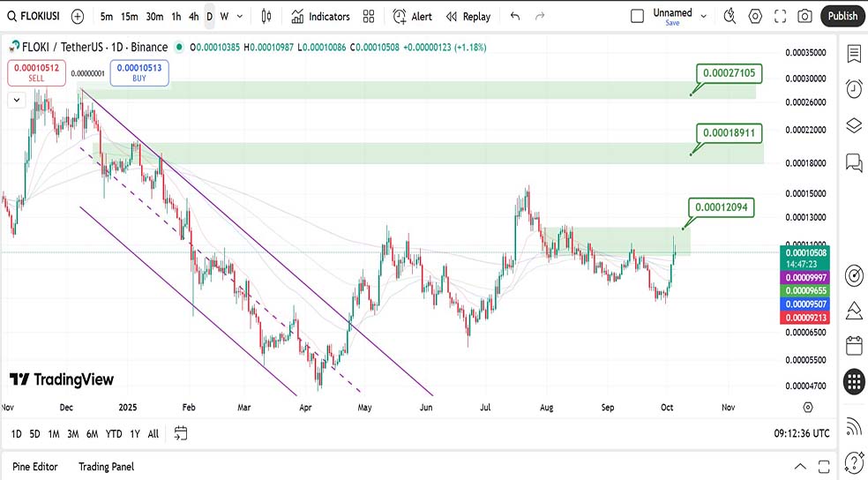Open the watchlist panel icon
This screenshot has height=480, width=868.
(853, 54)
